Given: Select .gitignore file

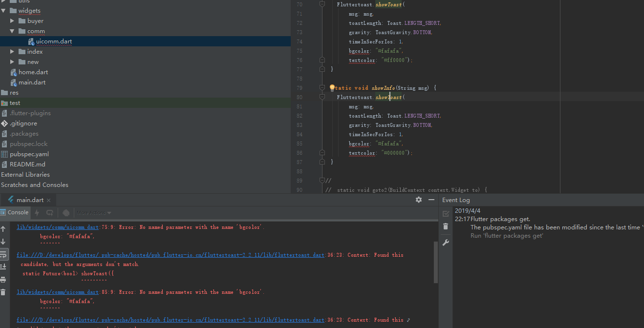Looking at the screenshot, I should click(23, 123).
